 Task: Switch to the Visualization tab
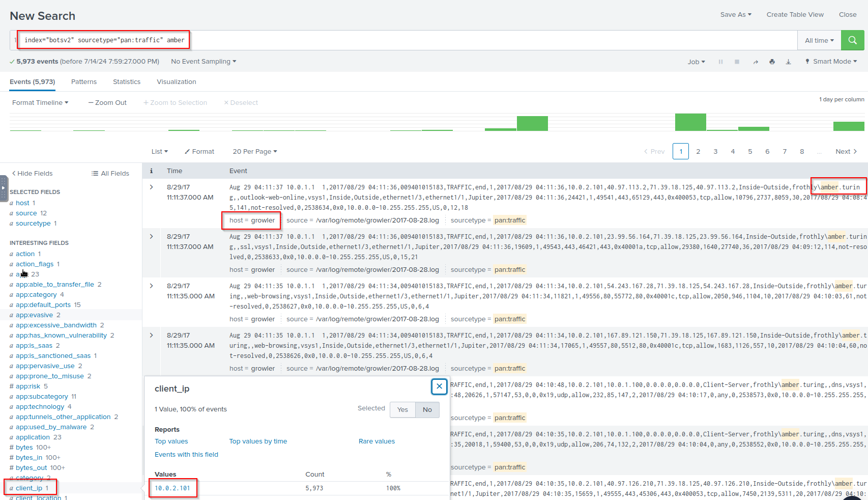click(x=176, y=82)
